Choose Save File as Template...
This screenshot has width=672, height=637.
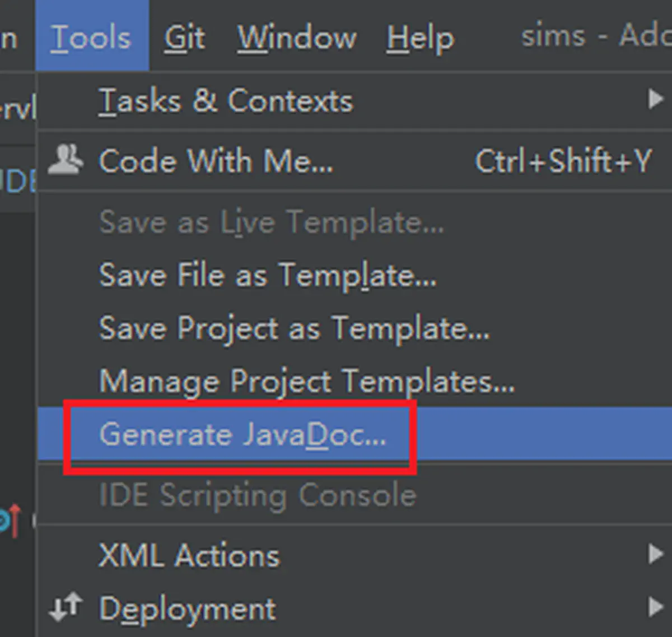[355, 275]
